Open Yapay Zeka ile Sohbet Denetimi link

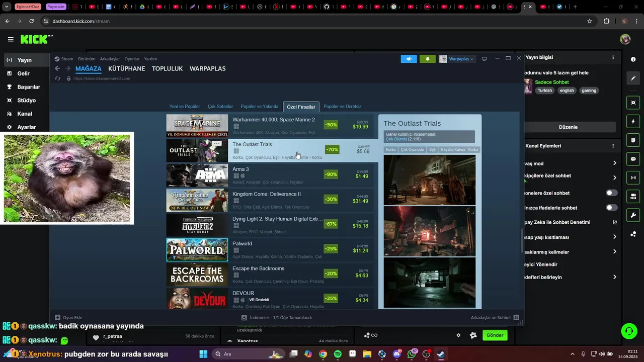tap(614, 222)
